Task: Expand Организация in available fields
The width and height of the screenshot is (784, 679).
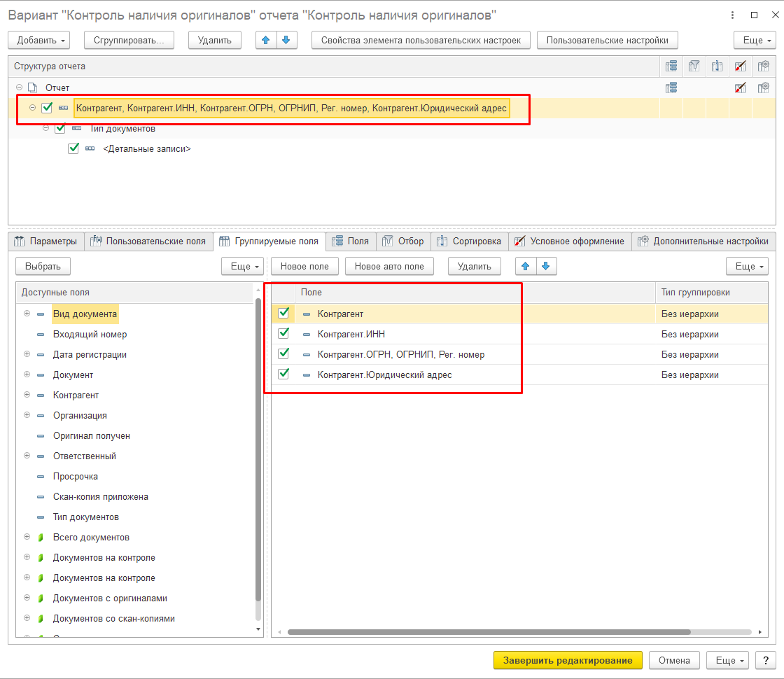Action: (27, 415)
